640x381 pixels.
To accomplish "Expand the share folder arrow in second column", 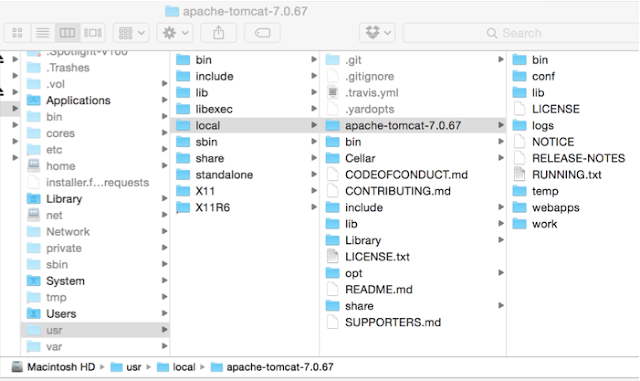I will tap(314, 158).
